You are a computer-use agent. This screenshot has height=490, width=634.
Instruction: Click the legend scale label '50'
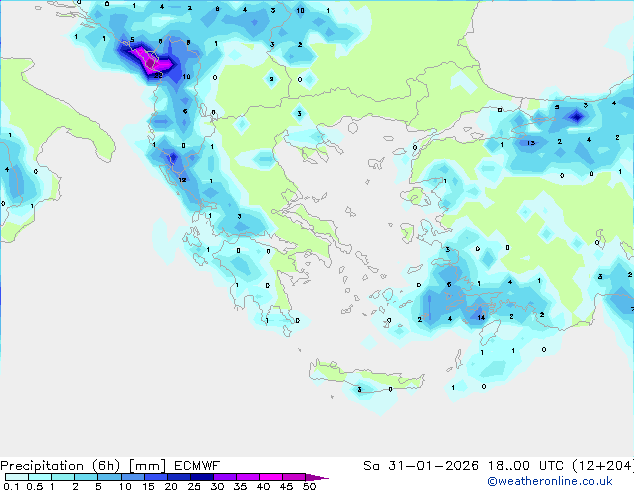click(x=310, y=486)
